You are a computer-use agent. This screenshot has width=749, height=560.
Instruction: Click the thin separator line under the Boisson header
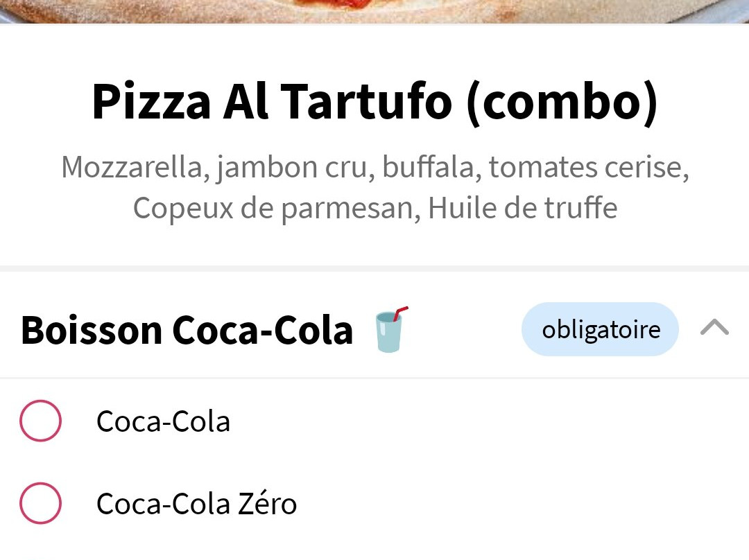(x=374, y=378)
